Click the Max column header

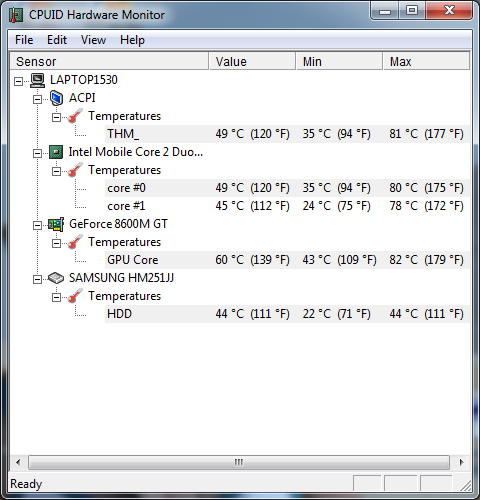click(427, 61)
